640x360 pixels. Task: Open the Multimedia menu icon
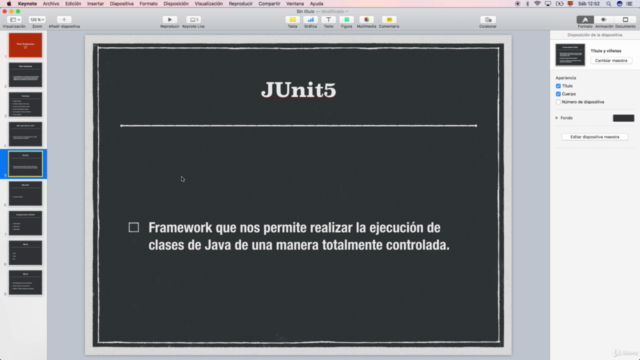pos(367,20)
